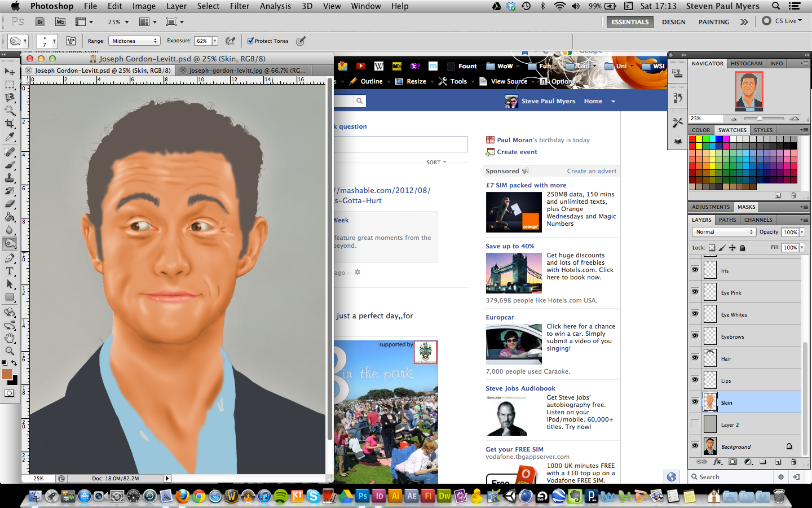
Task: Open the Exposure slider dropdown arrow
Action: tap(215, 41)
